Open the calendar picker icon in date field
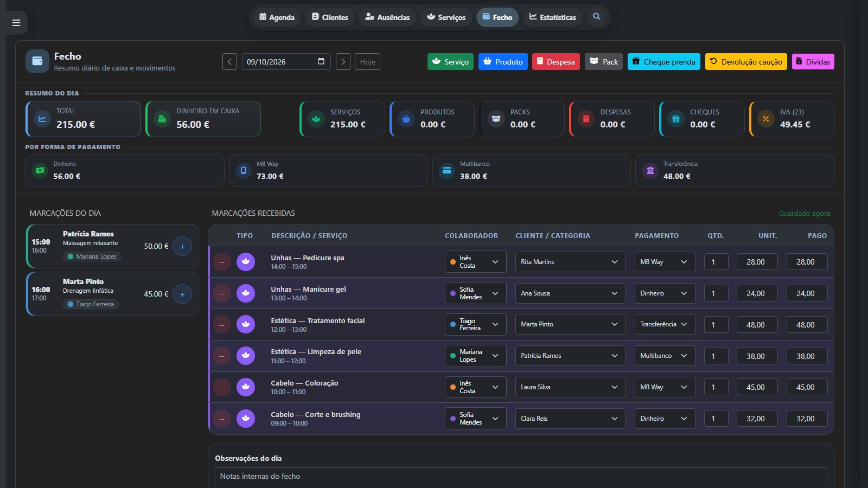Screen dimensions: 868x488 pyautogui.click(x=321, y=61)
